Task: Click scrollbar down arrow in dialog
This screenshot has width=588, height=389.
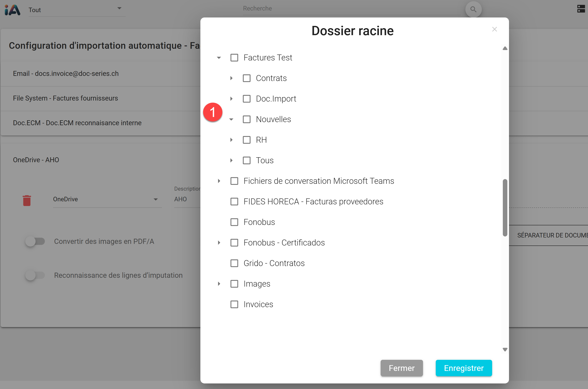Action: tap(505, 349)
